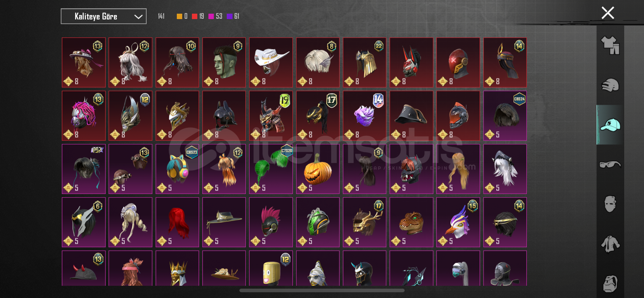Screen dimensions: 644x298
Task: Select the jack-o-lantern pumpkin head item
Action: [x=318, y=169]
